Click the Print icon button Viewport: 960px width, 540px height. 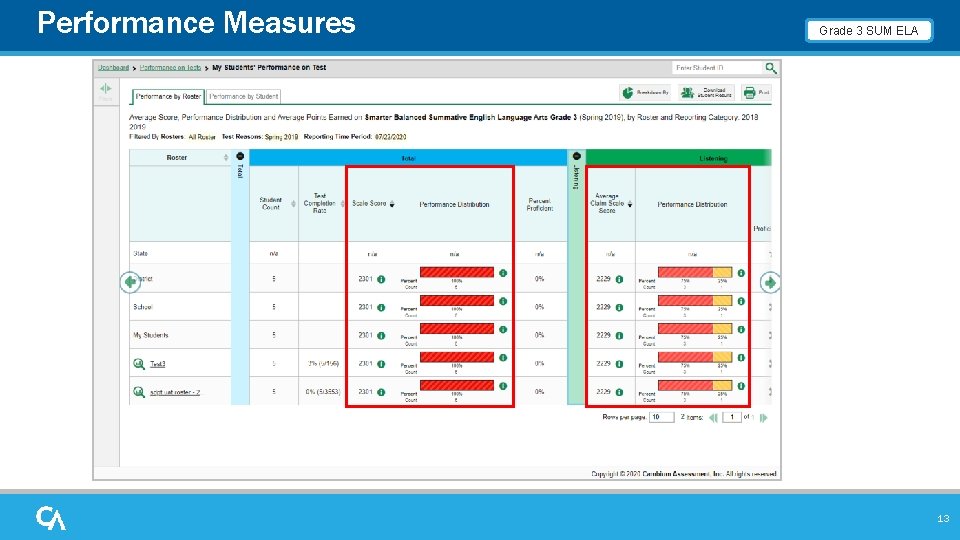pos(756,92)
